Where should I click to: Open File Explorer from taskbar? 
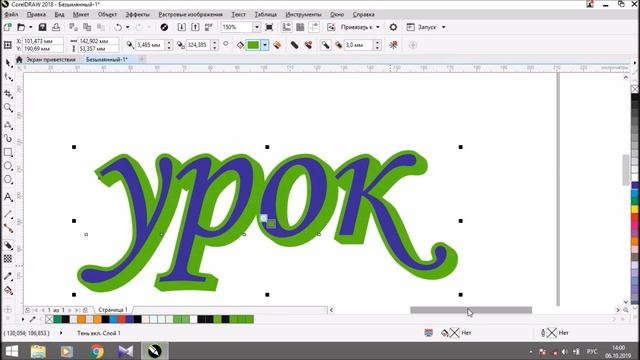point(38,351)
